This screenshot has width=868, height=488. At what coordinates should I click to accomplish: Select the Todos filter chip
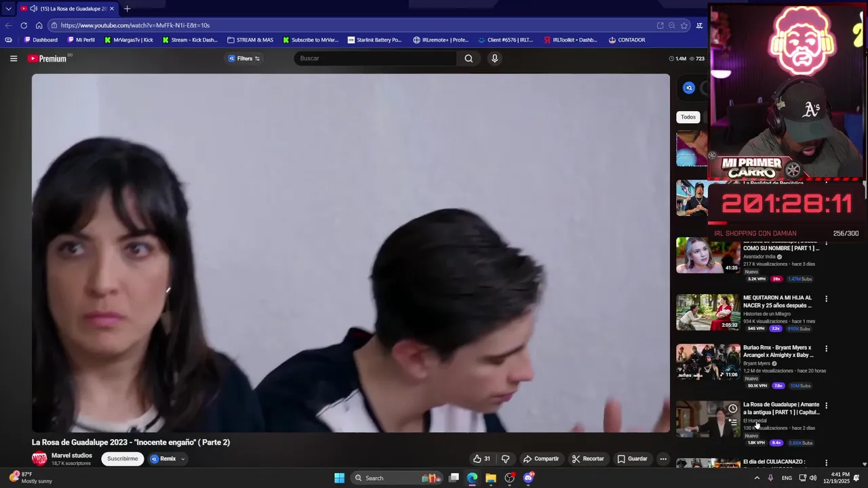tap(688, 117)
